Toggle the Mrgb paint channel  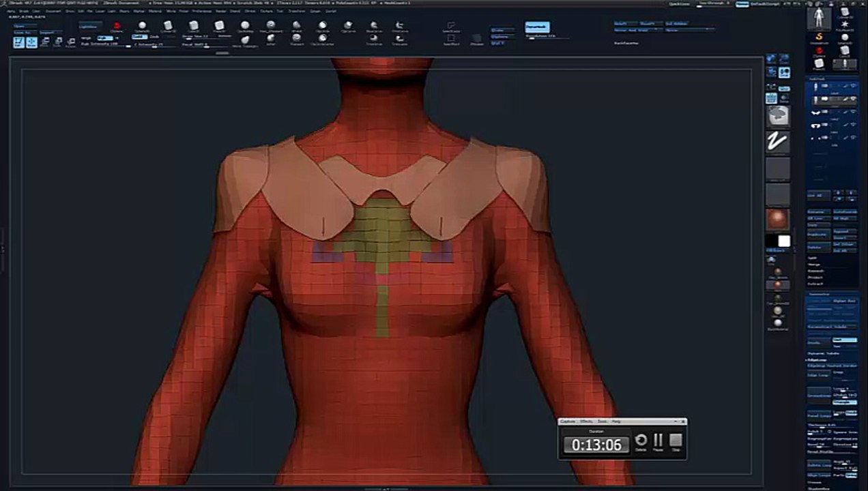[87, 38]
